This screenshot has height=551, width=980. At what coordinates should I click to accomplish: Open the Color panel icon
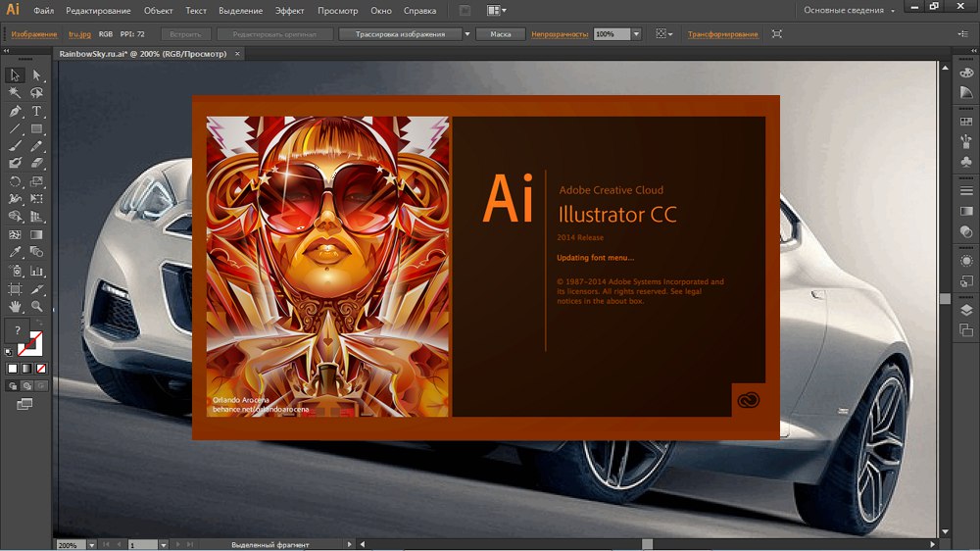coord(966,74)
